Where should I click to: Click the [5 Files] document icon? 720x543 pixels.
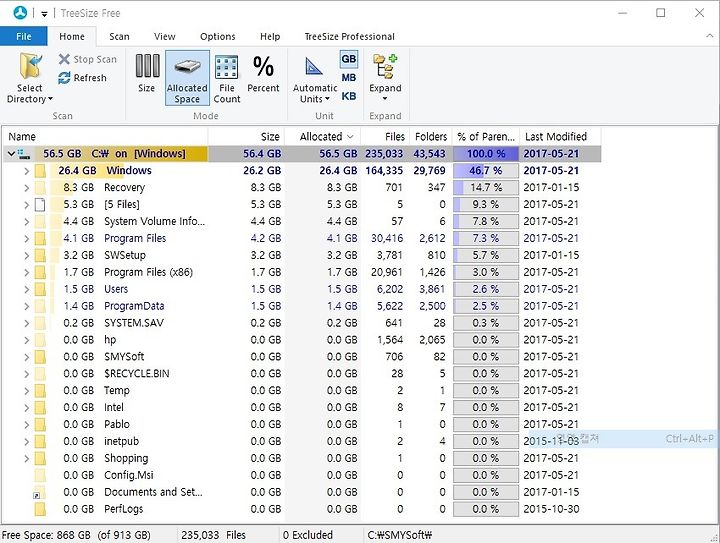click(40, 205)
